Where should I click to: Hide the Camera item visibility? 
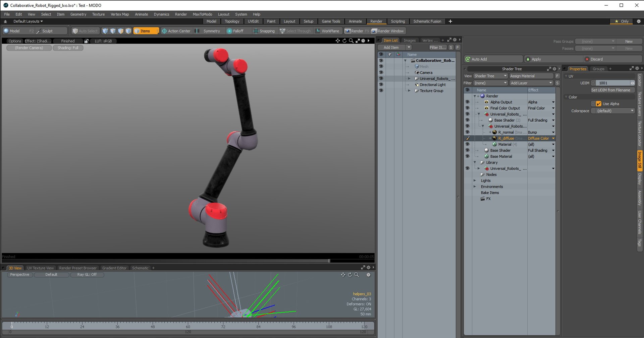[381, 72]
